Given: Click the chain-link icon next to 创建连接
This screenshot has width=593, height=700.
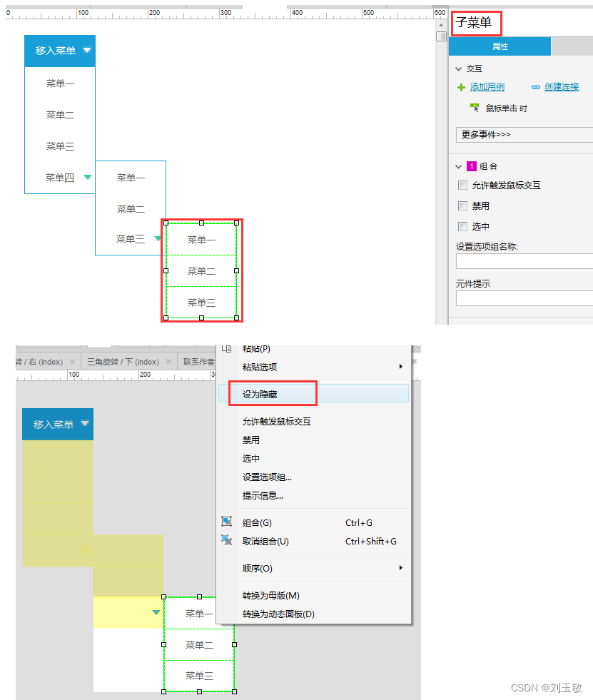Looking at the screenshot, I should click(x=536, y=86).
